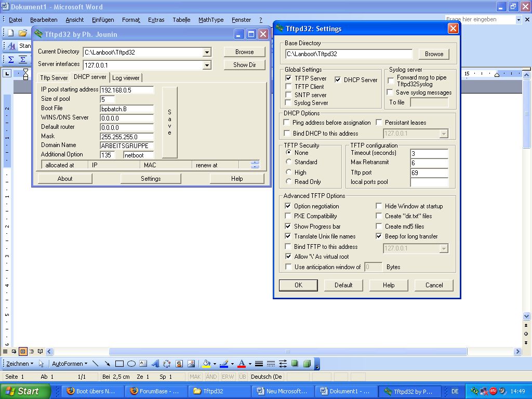Select objects pointer tool
The image size is (532, 399).
pos(42,364)
